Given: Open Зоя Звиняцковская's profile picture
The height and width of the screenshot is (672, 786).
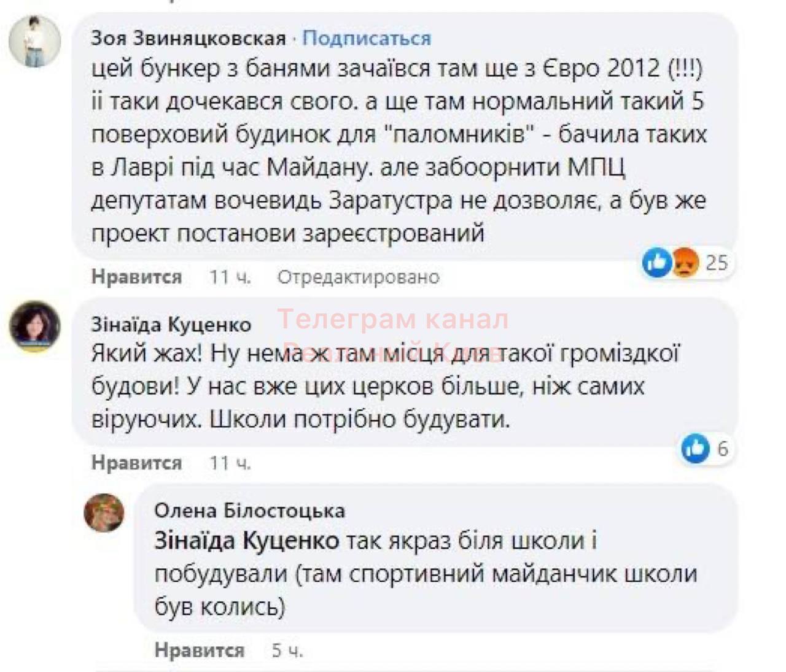Looking at the screenshot, I should tap(34, 41).
